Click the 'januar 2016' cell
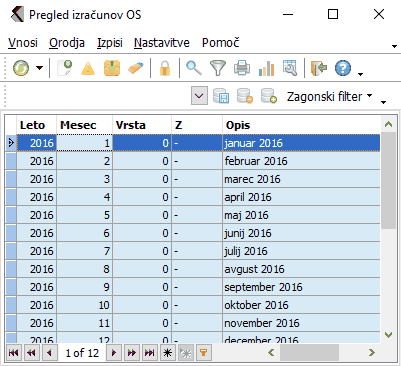 [x=301, y=143]
